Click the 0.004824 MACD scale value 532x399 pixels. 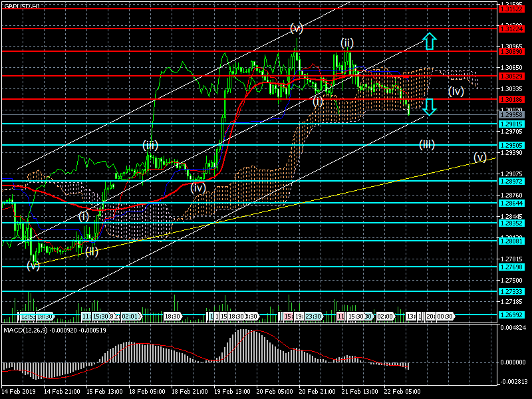click(x=513, y=328)
